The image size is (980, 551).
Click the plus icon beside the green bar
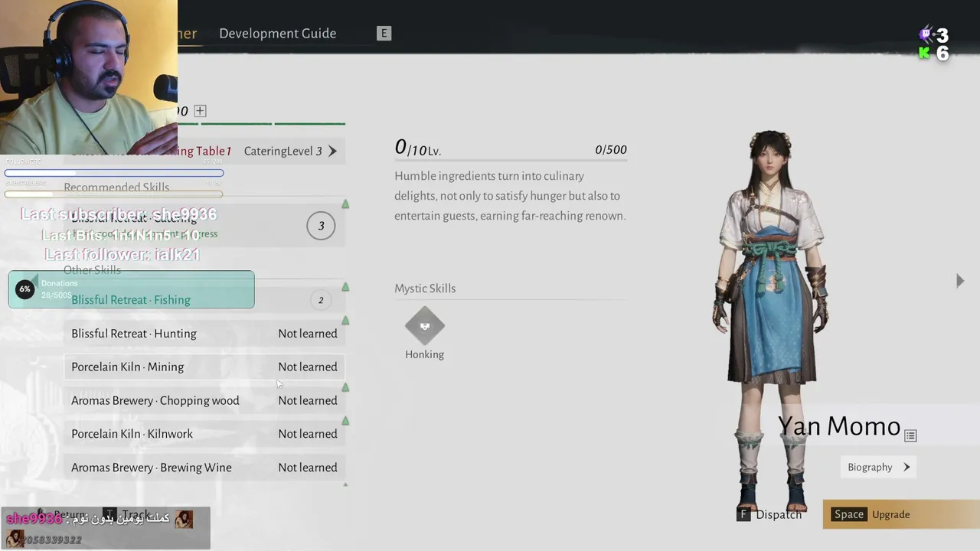point(200,111)
